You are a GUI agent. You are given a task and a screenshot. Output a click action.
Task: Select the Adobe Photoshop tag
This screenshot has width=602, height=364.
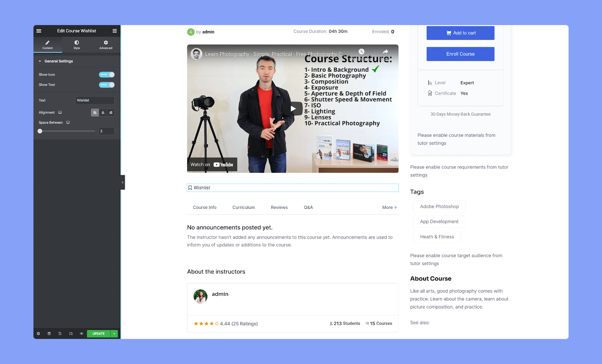tap(439, 207)
